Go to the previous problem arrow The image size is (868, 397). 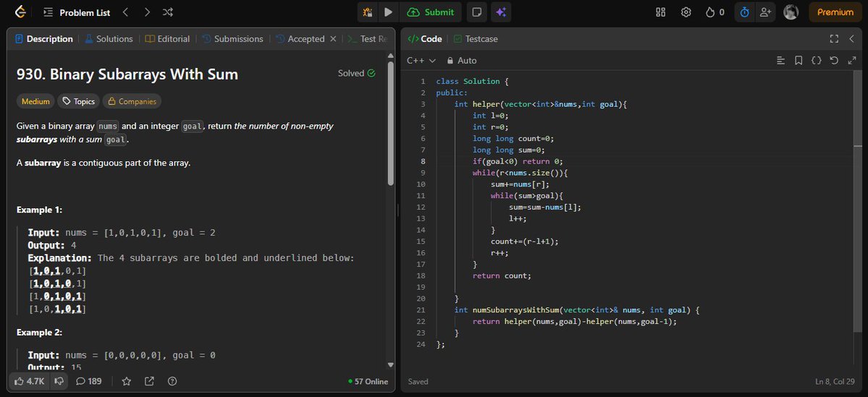point(126,12)
